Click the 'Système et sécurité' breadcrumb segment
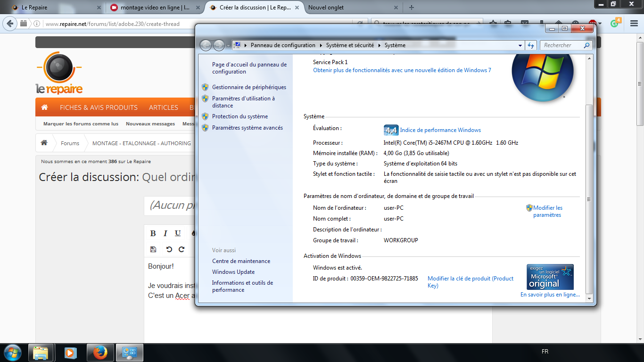 click(350, 45)
